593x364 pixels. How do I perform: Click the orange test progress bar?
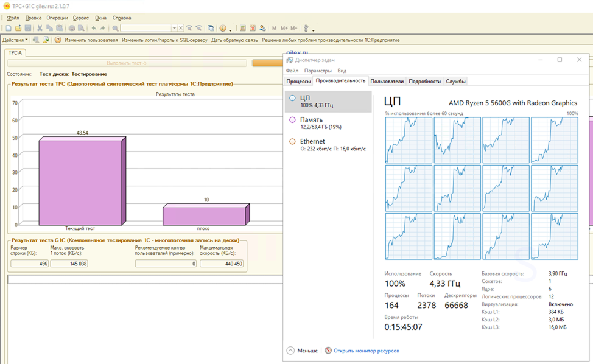268,63
